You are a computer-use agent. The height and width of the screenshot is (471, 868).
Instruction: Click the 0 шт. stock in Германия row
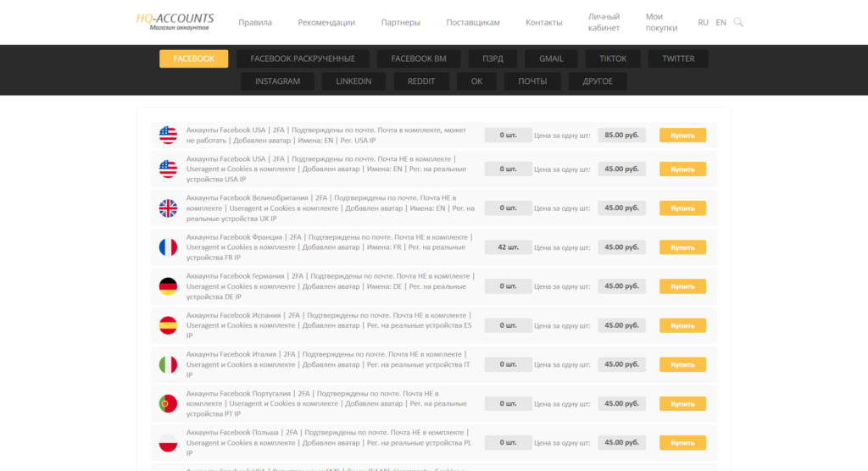[509, 286]
